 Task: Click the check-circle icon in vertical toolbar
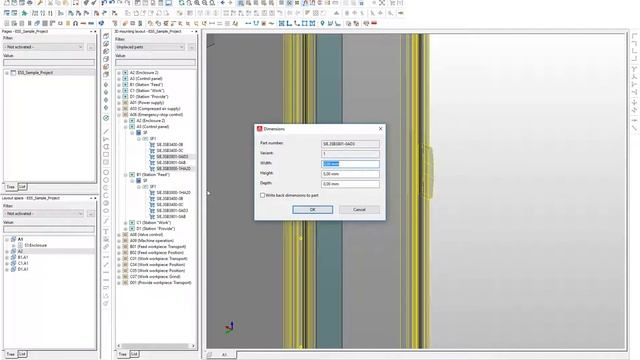tap(106, 118)
